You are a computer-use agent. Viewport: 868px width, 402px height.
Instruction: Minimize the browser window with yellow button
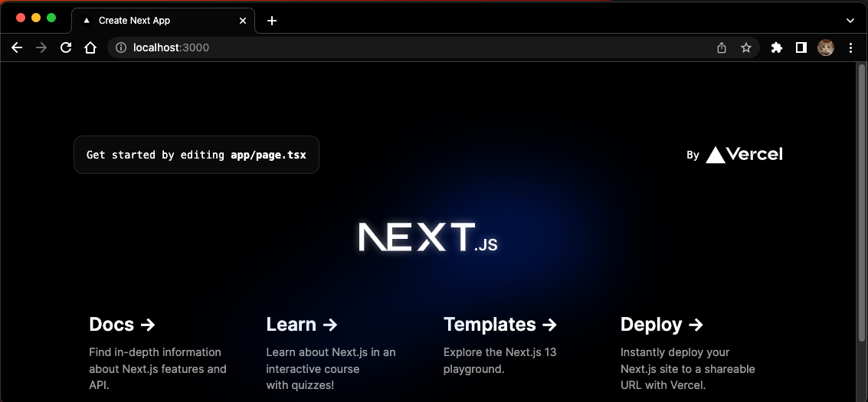[x=36, y=18]
